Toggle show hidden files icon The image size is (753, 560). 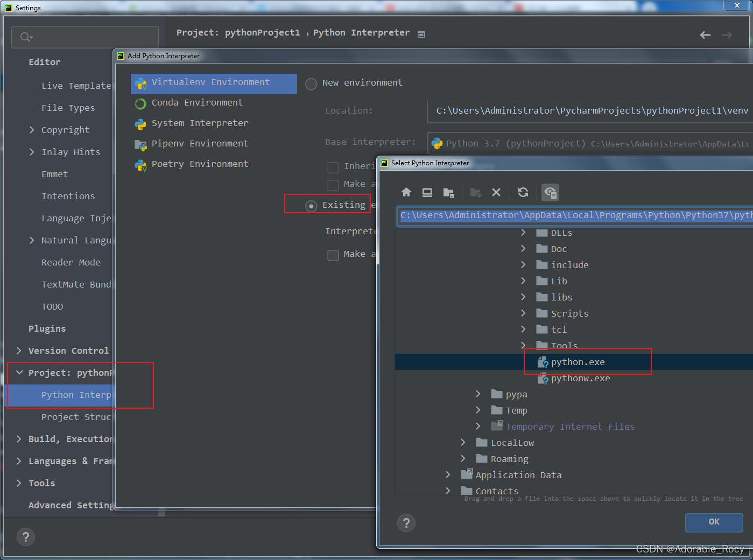(550, 192)
